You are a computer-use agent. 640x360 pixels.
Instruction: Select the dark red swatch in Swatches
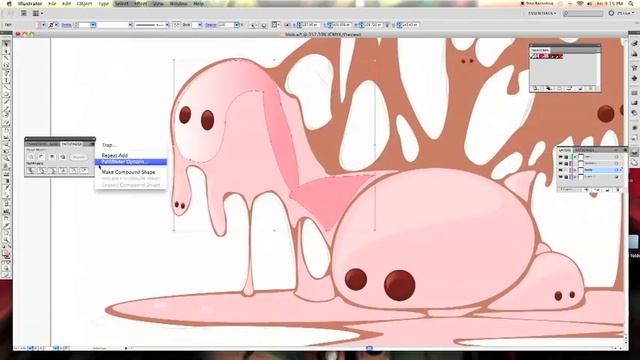click(556, 56)
